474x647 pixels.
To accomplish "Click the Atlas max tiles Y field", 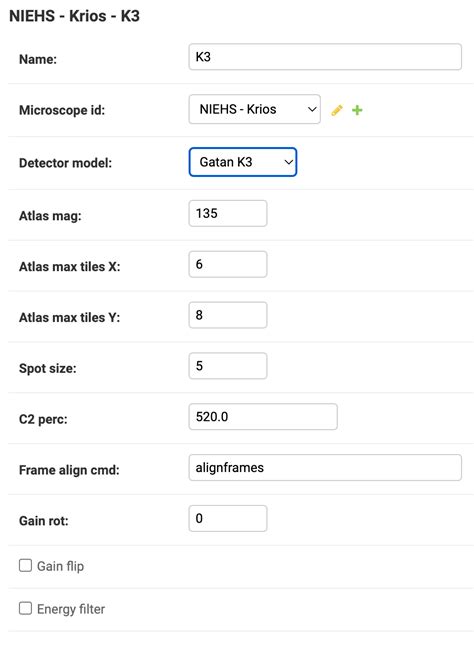I will point(228,315).
